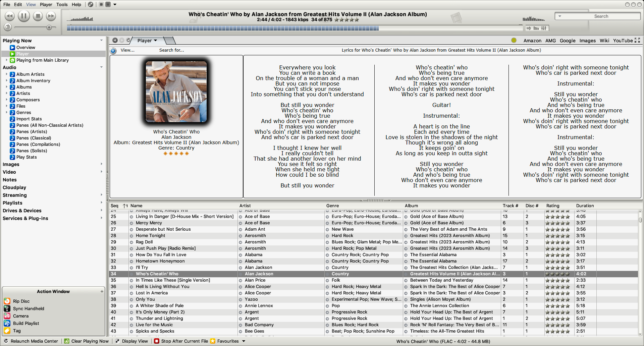Click the Search for... button
The height and width of the screenshot is (346, 644).
[x=171, y=50]
